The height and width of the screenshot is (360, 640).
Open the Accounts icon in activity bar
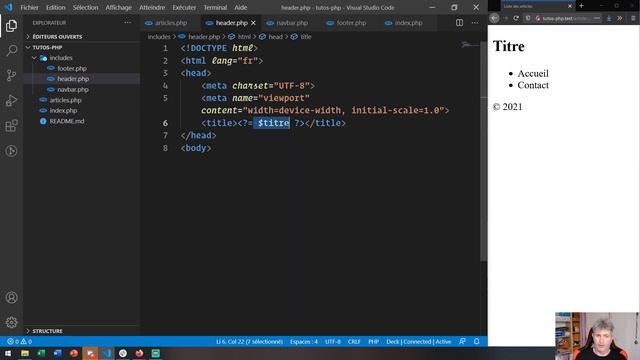11,298
